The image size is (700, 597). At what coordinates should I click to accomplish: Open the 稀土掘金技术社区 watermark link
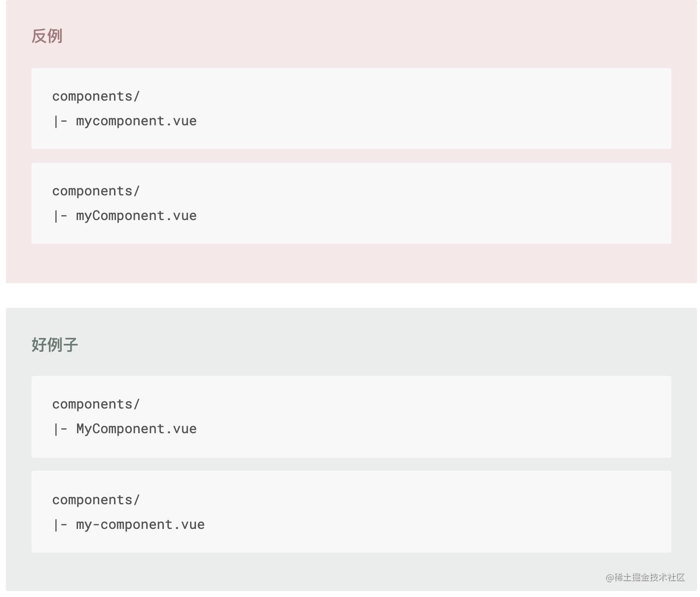click(x=649, y=577)
